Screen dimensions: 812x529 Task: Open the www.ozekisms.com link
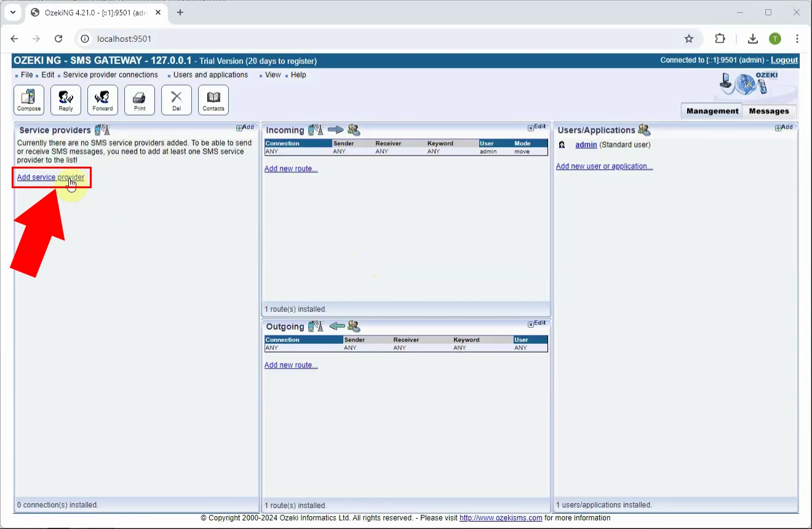click(x=501, y=518)
